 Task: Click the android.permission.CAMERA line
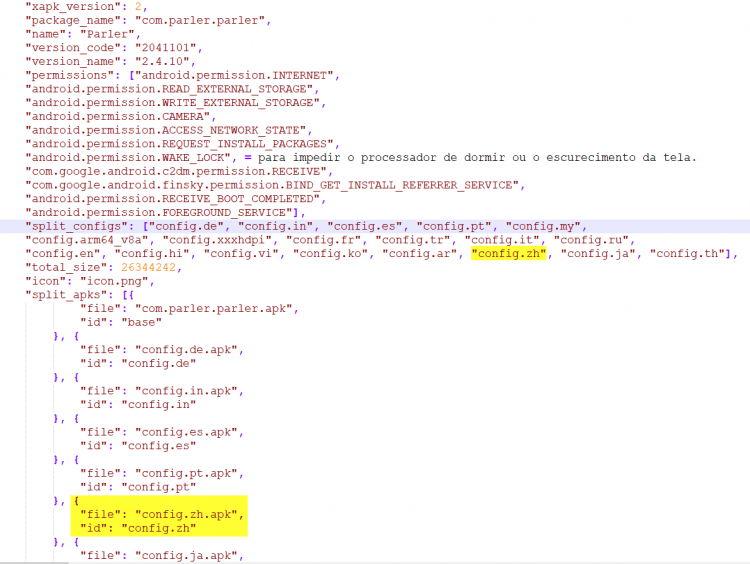[118, 117]
